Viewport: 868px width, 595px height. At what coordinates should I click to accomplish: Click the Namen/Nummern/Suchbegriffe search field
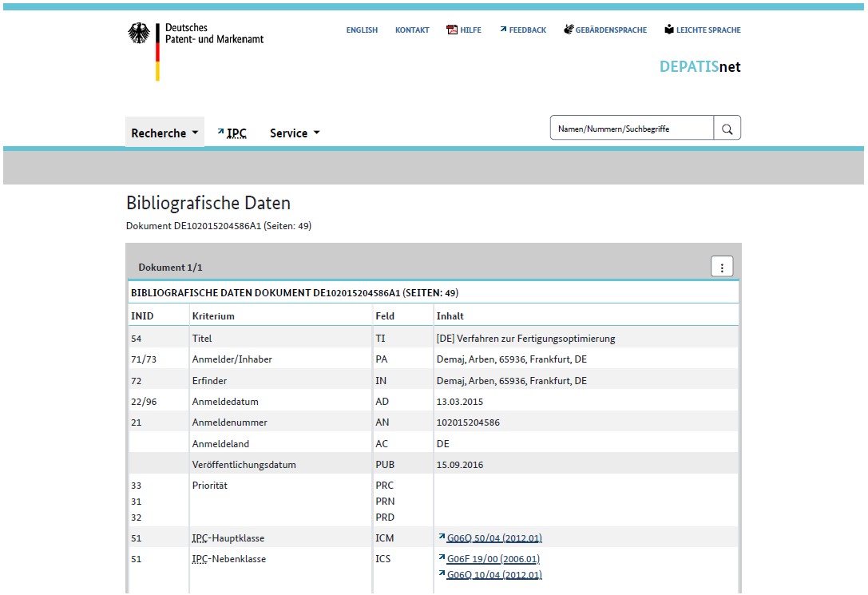coord(632,129)
